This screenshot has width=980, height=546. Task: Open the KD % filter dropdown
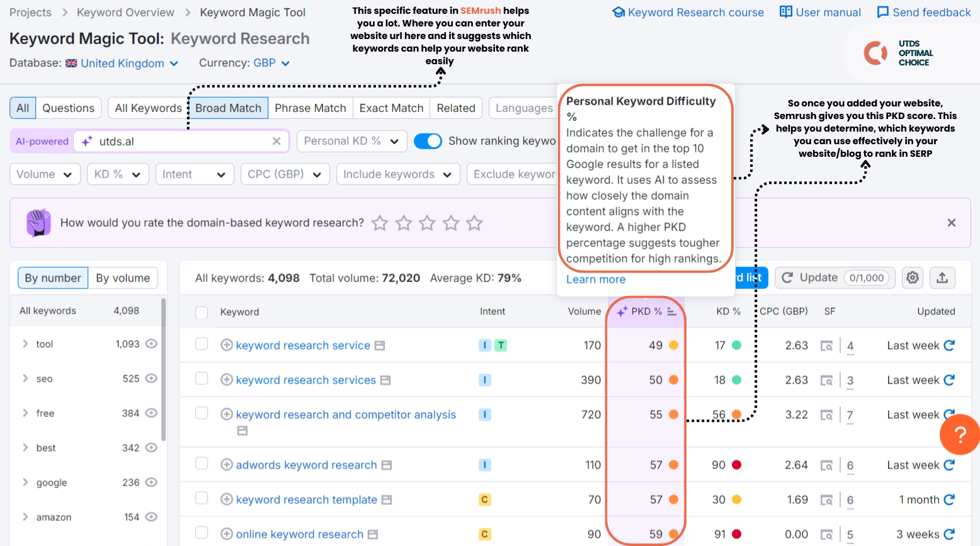coord(118,174)
